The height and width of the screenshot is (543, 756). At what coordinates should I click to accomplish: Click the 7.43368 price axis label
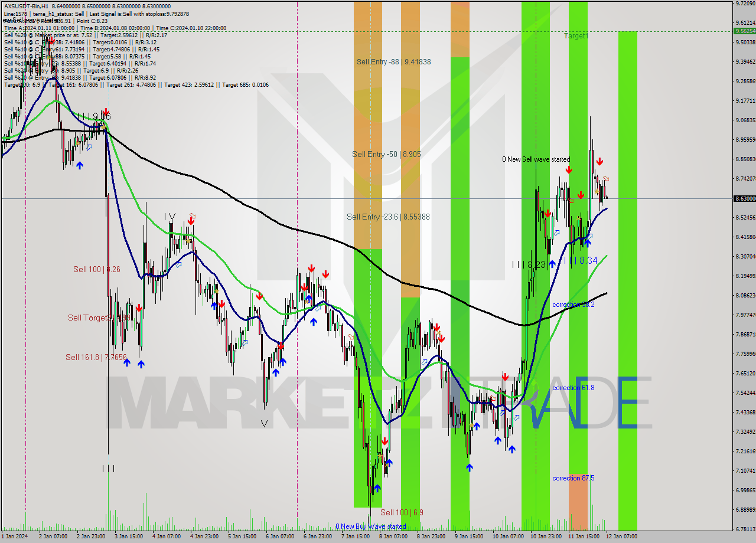pyautogui.click(x=745, y=412)
